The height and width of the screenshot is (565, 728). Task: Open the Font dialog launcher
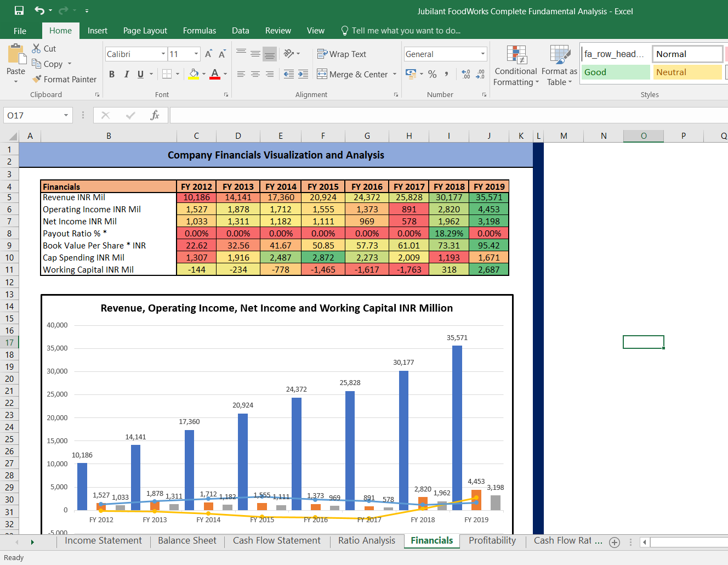tap(226, 95)
